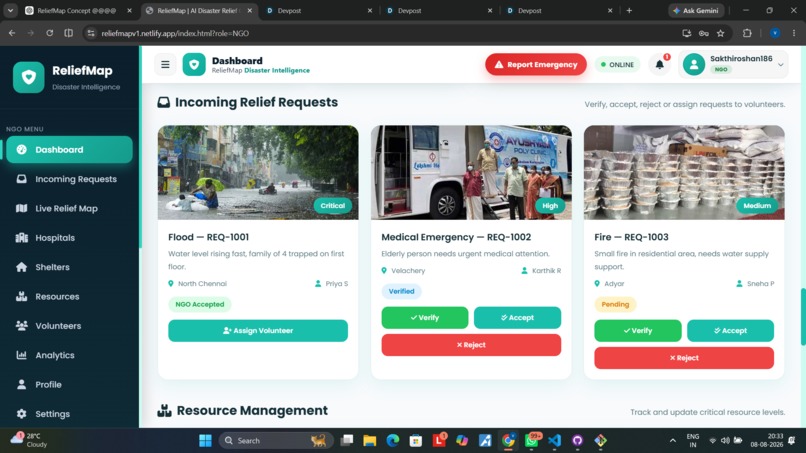The image size is (806, 453).
Task: Open Visual Studio Code from taskbar
Action: tap(555, 441)
